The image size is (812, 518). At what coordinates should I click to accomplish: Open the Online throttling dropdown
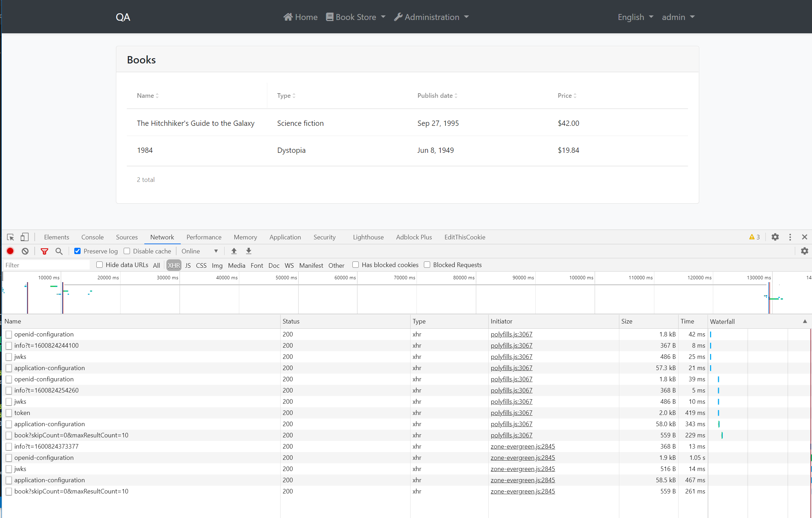pos(200,251)
